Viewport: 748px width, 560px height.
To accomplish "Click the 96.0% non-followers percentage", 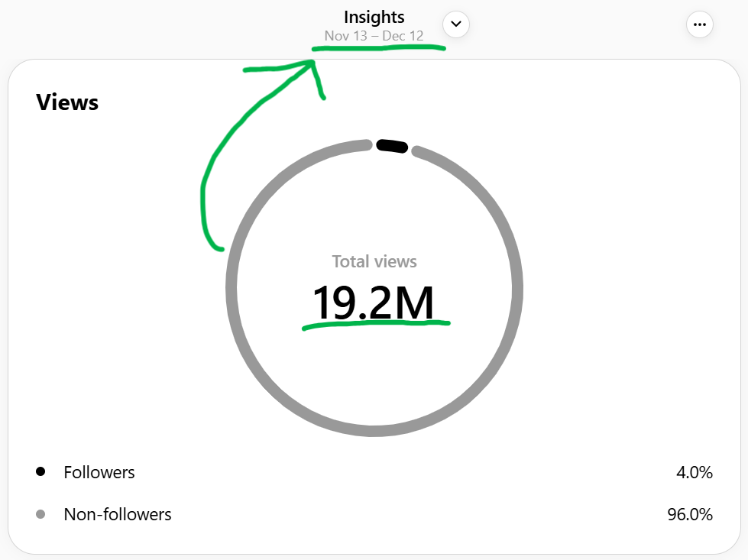I will point(690,515).
